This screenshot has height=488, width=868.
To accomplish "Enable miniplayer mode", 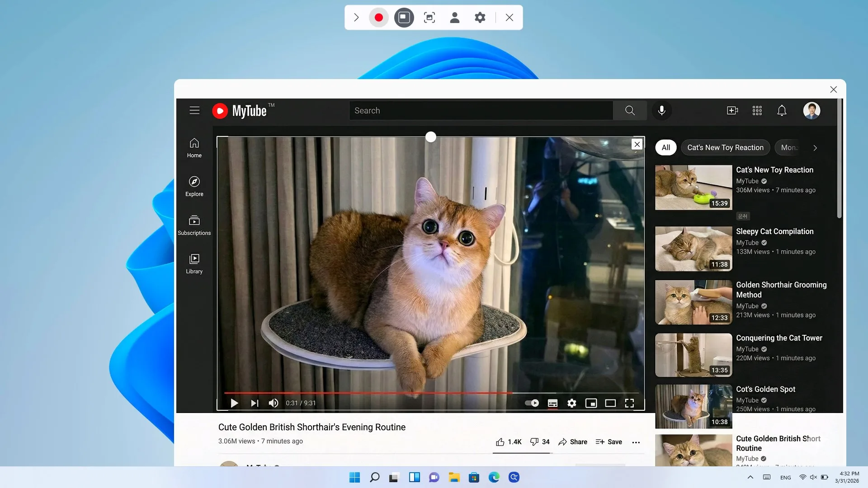I will [x=591, y=403].
